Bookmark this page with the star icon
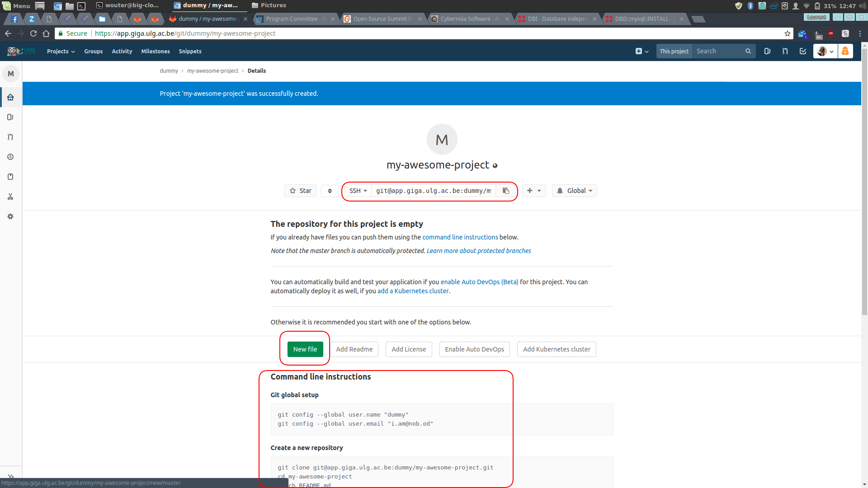This screenshot has width=868, height=488. tap(788, 33)
